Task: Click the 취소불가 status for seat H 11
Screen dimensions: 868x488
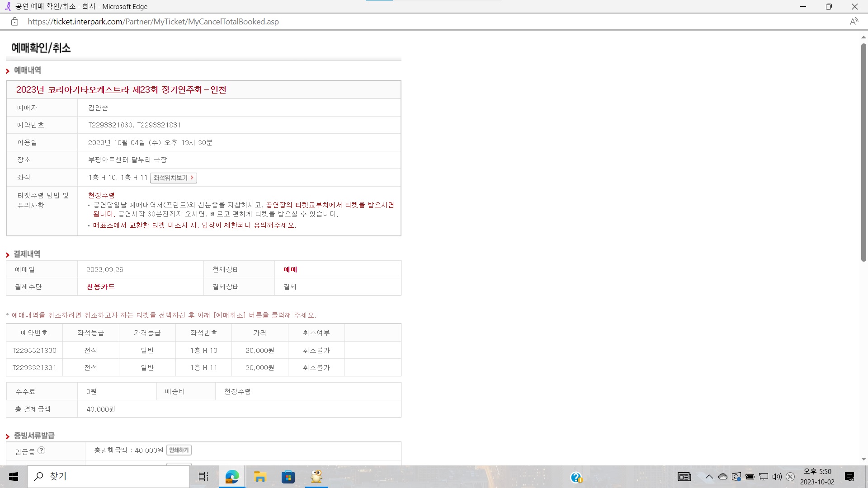Action: (x=316, y=367)
